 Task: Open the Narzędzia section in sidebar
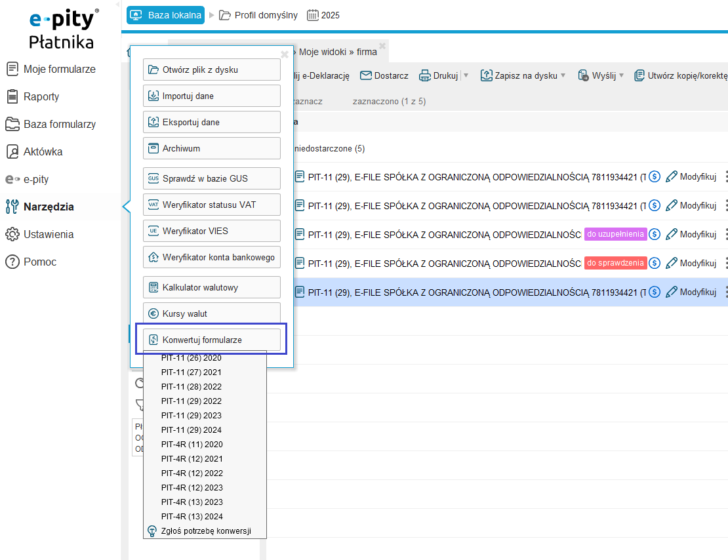point(48,207)
